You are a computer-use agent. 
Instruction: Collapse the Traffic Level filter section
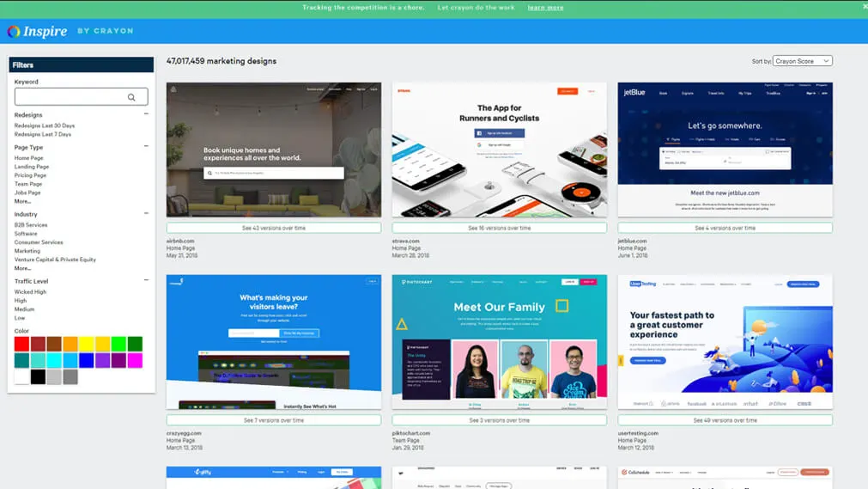[x=146, y=280]
